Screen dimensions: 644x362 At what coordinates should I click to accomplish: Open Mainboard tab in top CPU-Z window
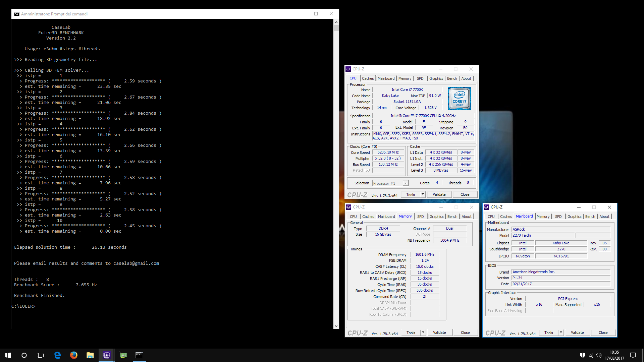(x=386, y=78)
